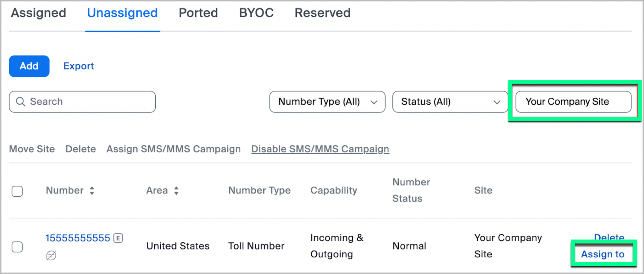Switch to the Assigned tab
Screen dimensions: 644x274
38,13
